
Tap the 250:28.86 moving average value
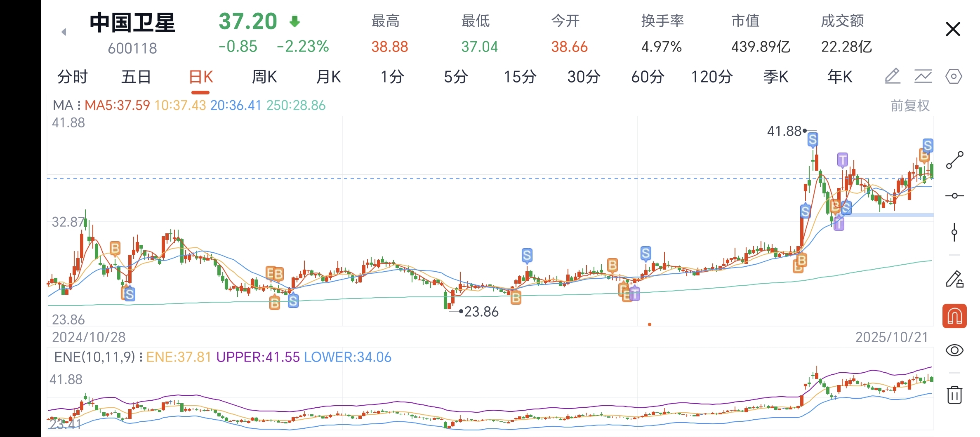[296, 106]
